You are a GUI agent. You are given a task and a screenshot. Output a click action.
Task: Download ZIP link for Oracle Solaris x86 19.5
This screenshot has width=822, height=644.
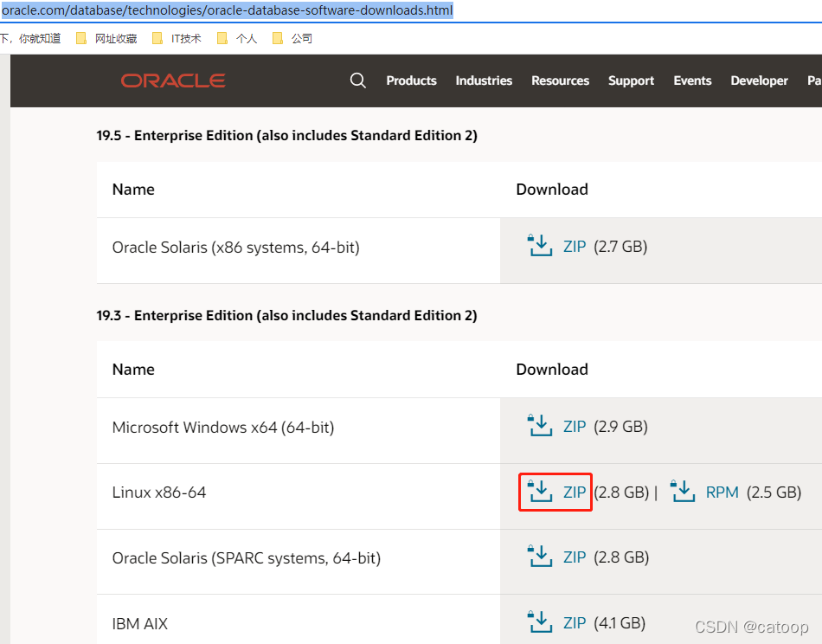coord(575,247)
